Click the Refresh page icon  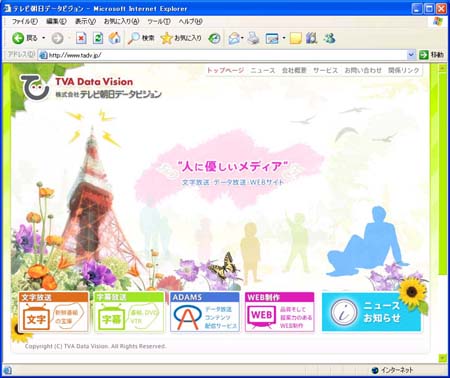(x=98, y=38)
